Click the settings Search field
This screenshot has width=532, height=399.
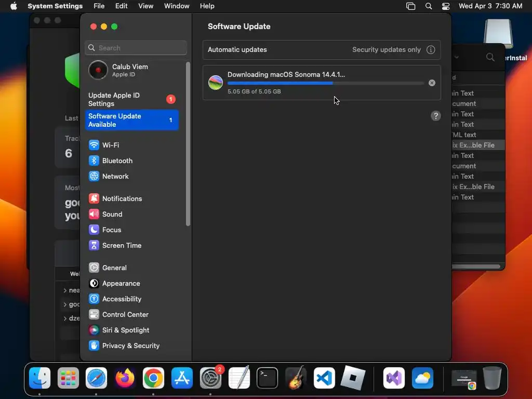coord(136,48)
